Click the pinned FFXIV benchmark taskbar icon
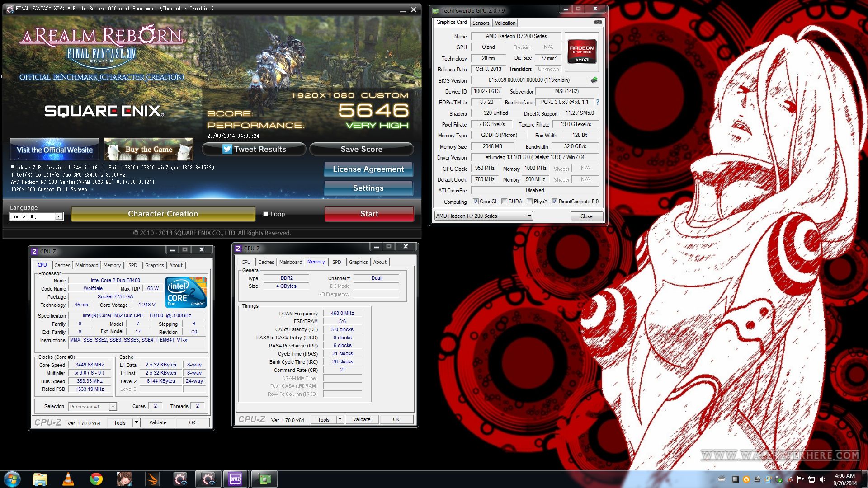Viewport: 868px width, 488px height. [180, 479]
